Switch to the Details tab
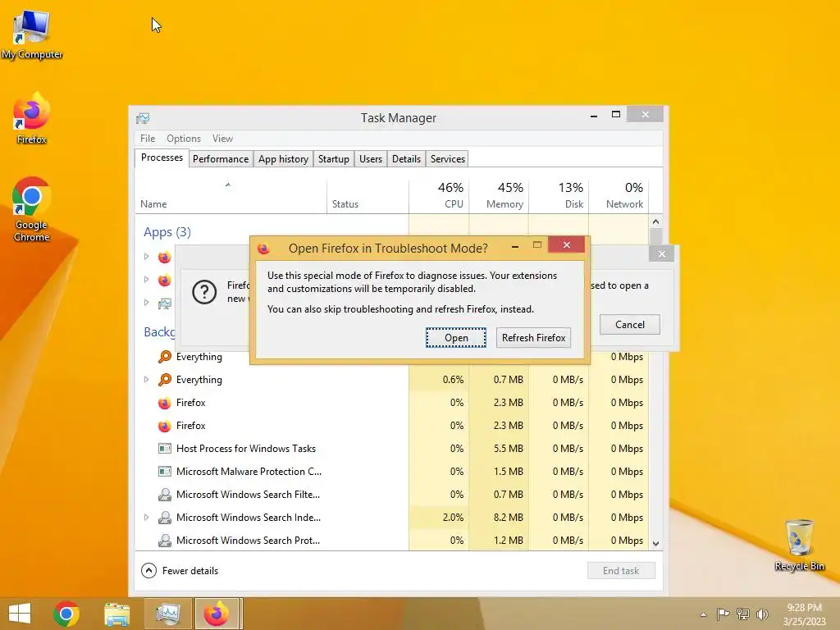Viewport: 840px width, 630px height. [x=406, y=159]
